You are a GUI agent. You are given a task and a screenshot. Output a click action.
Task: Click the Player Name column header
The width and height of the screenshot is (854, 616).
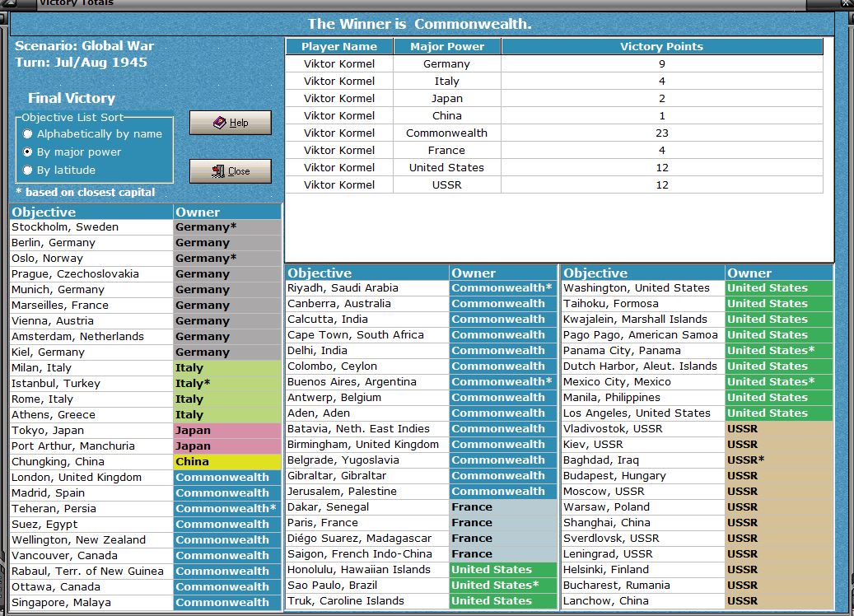click(339, 46)
